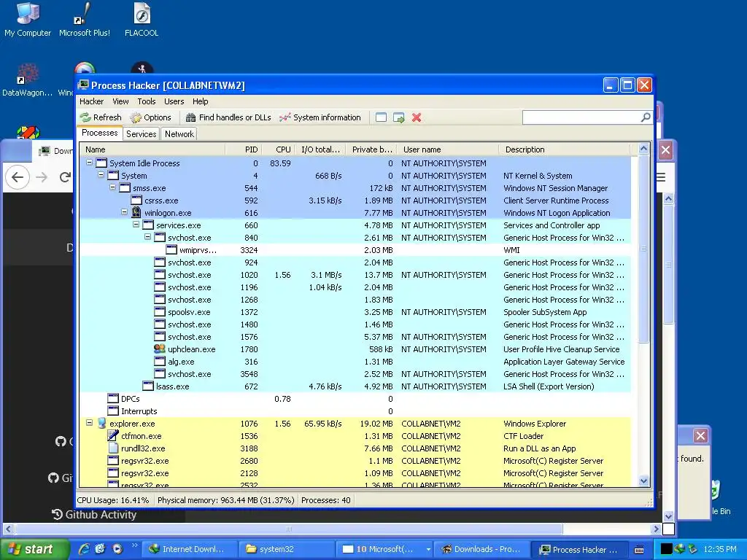The height and width of the screenshot is (560, 747).
Task: Click the Back arrow in the browser window
Action: (18, 178)
